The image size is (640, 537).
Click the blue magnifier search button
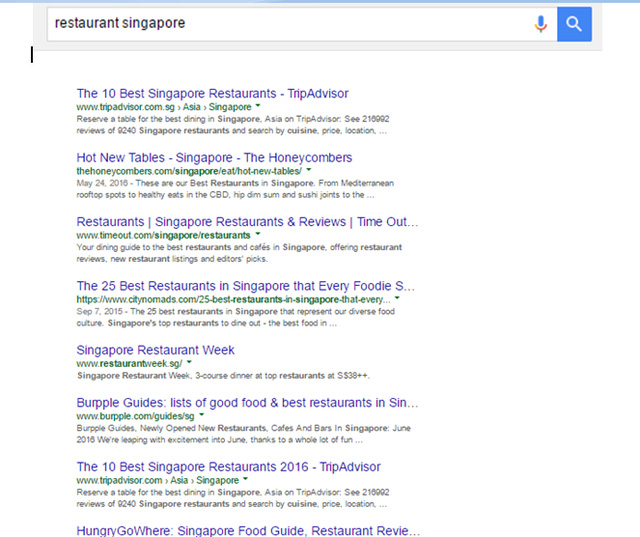tap(574, 24)
